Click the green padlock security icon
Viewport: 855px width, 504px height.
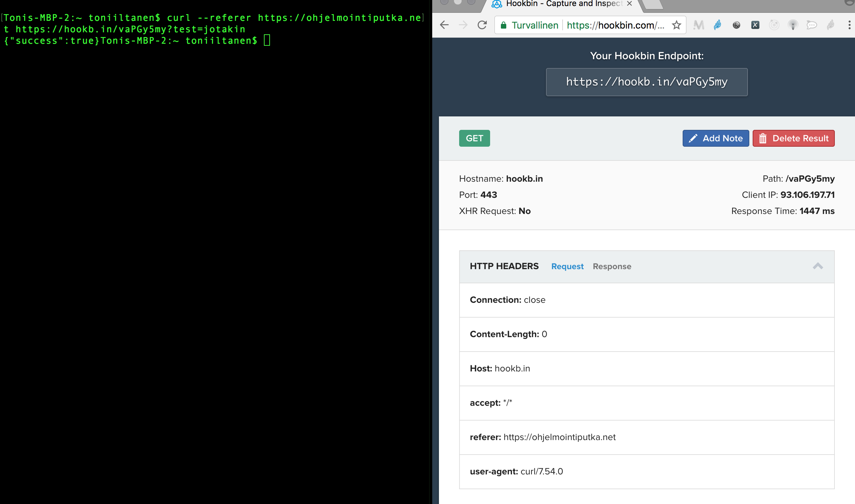pos(504,25)
